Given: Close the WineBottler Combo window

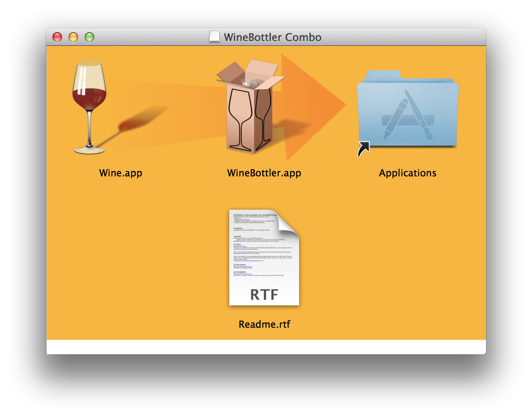Looking at the screenshot, I should click(x=57, y=37).
